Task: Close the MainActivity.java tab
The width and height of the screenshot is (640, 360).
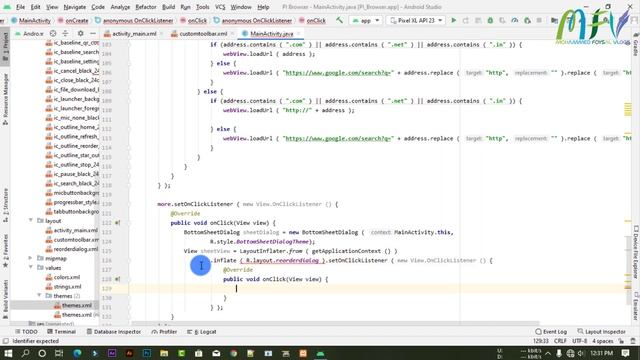Action: [298, 33]
